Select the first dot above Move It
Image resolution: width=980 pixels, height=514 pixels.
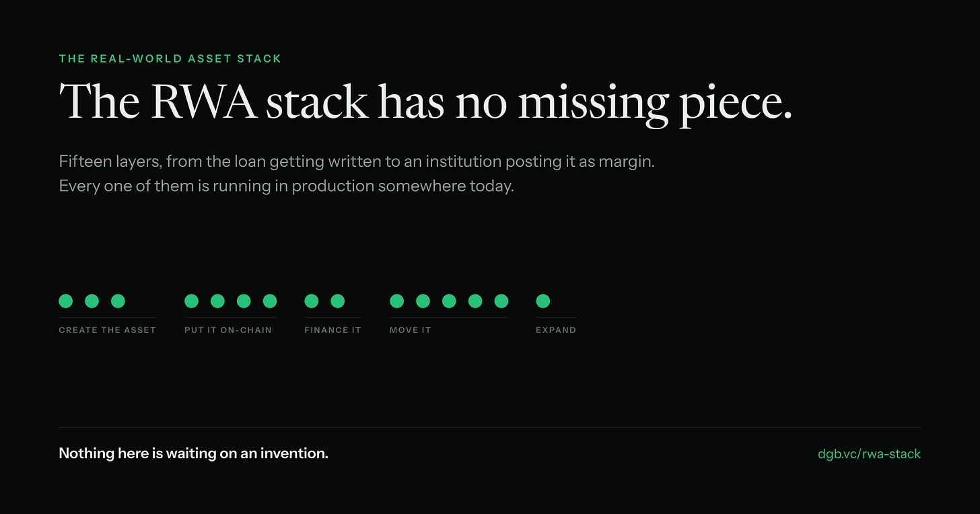tap(397, 301)
